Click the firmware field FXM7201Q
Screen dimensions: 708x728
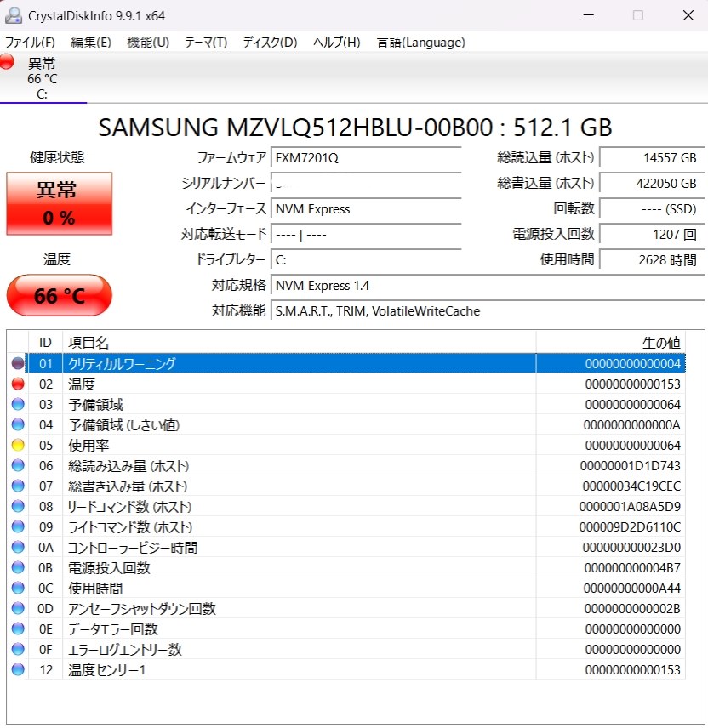366,158
